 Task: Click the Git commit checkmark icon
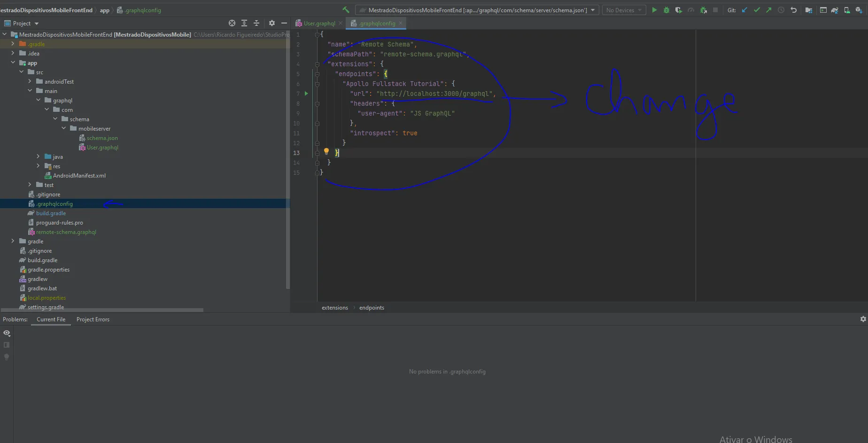(757, 10)
